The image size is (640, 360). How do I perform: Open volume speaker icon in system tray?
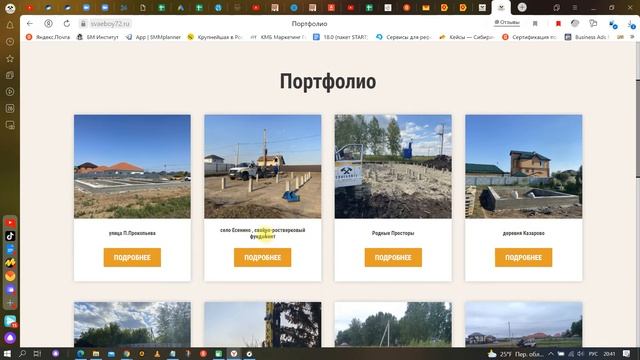pos(580,354)
